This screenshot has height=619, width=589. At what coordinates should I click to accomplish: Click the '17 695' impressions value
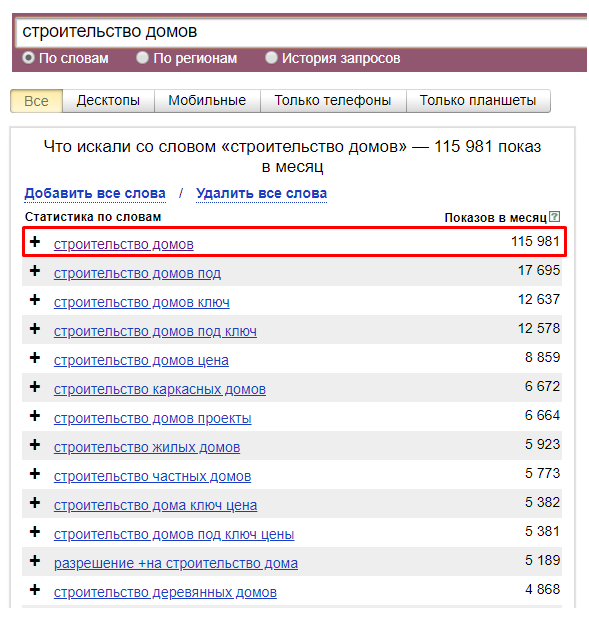tap(539, 270)
